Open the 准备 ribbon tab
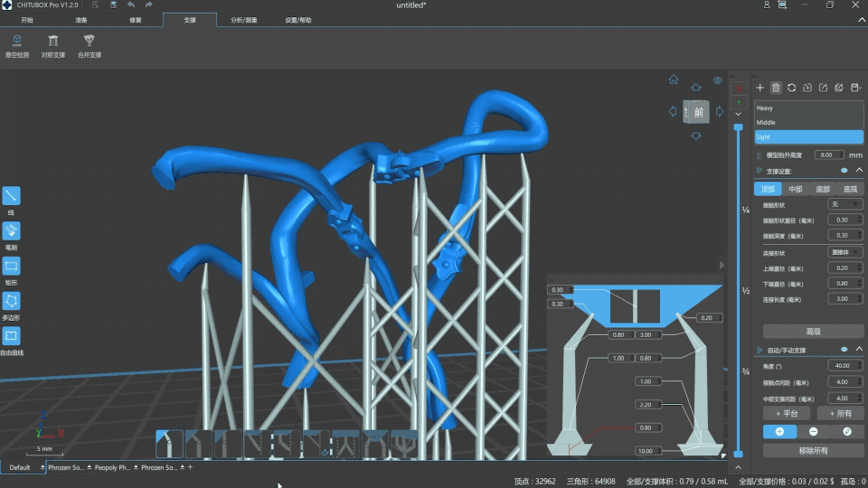Image resolution: width=868 pixels, height=488 pixels. 81,20
